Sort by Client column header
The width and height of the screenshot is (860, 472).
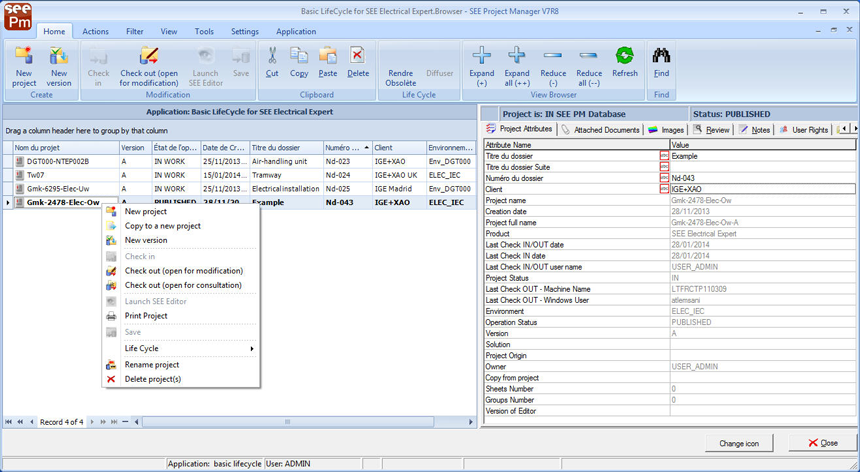pyautogui.click(x=399, y=148)
